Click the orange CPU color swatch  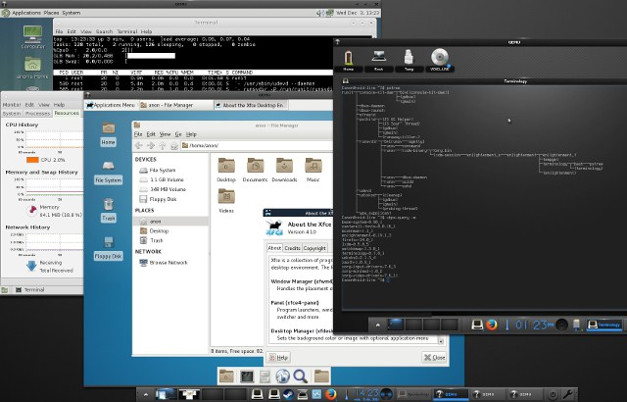(x=32, y=160)
